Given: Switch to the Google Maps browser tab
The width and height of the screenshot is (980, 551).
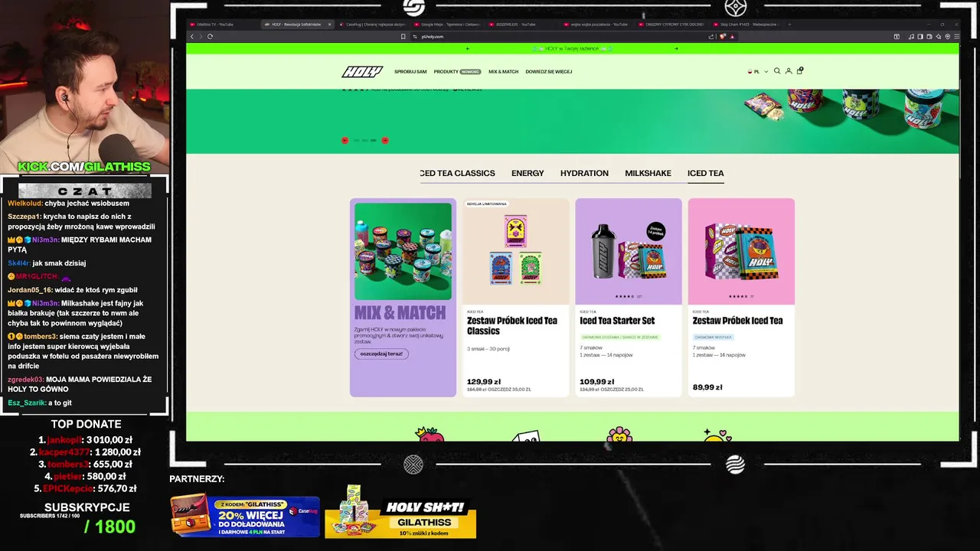Looking at the screenshot, I should click(x=448, y=24).
